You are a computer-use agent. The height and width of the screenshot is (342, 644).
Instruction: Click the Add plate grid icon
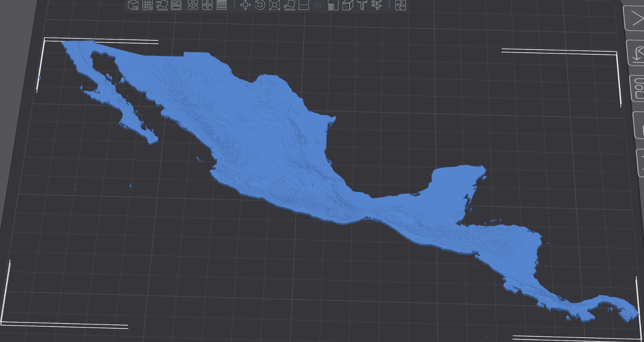click(148, 5)
